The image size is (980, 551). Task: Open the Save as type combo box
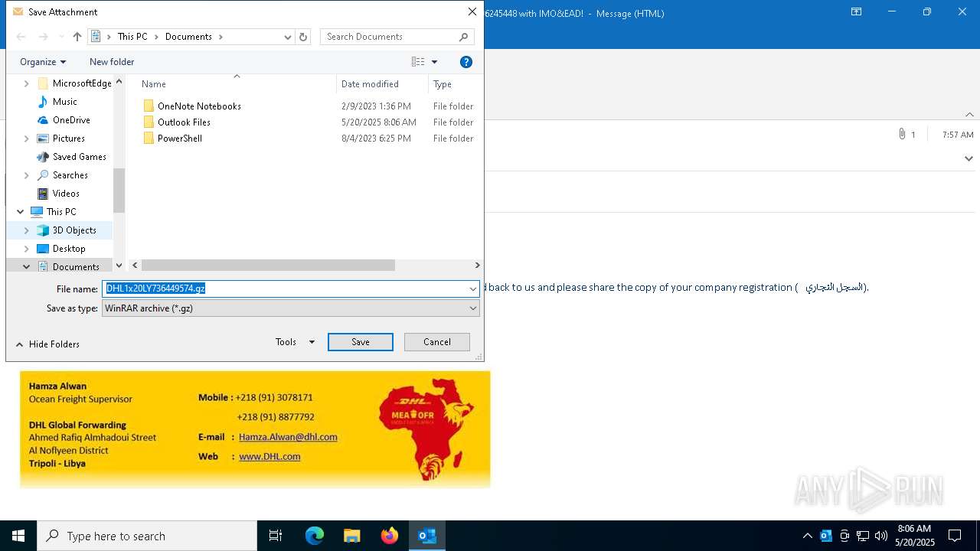pyautogui.click(x=291, y=308)
